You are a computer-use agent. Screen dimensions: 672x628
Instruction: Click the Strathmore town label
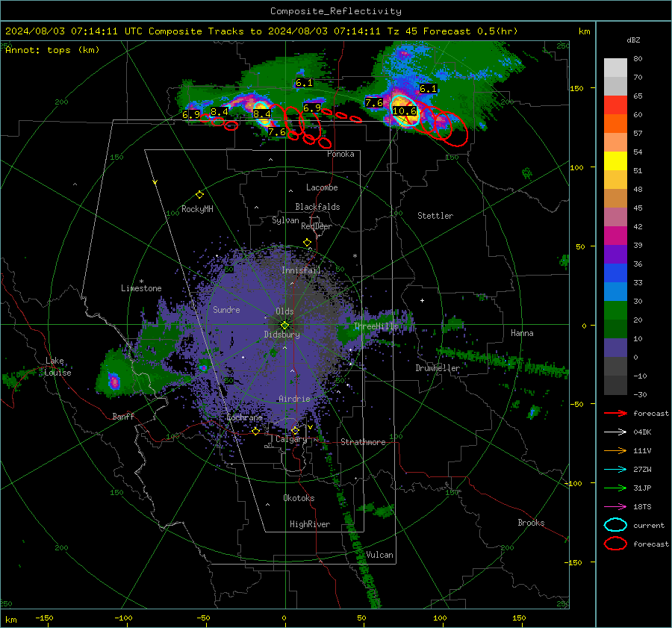[363, 442]
